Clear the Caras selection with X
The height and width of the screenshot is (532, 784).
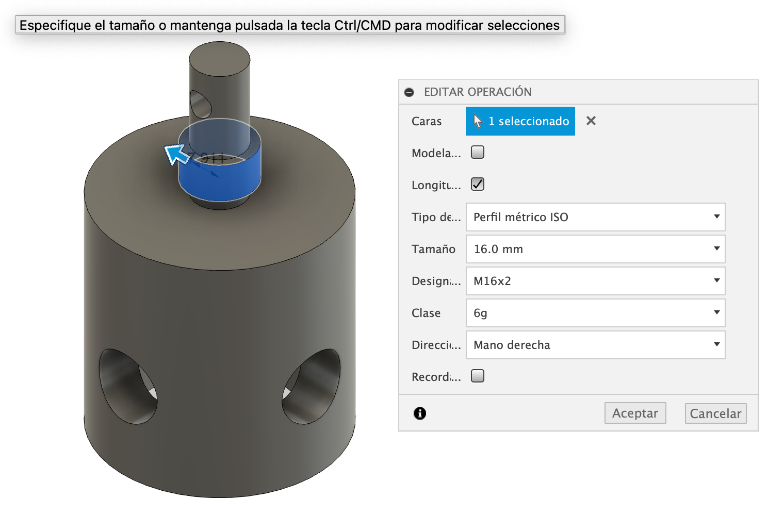point(591,121)
